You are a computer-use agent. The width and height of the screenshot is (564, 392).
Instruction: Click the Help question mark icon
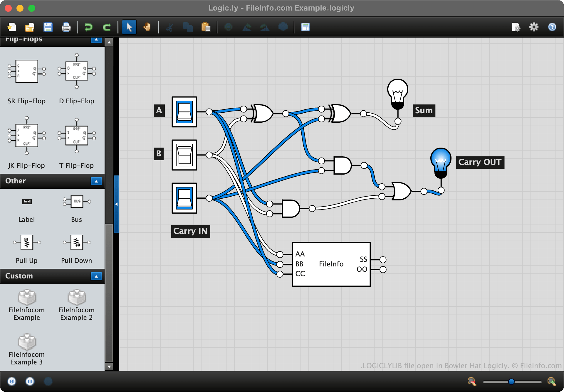[552, 27]
